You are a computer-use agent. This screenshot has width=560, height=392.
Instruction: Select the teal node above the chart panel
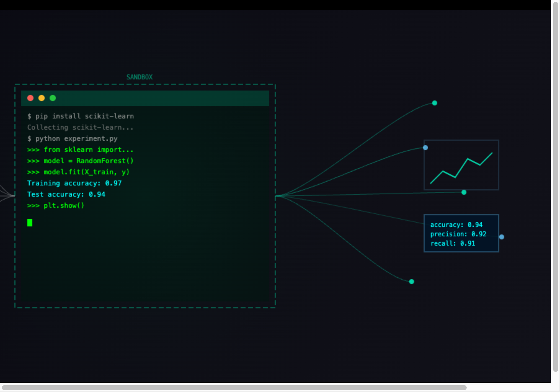tap(435, 103)
